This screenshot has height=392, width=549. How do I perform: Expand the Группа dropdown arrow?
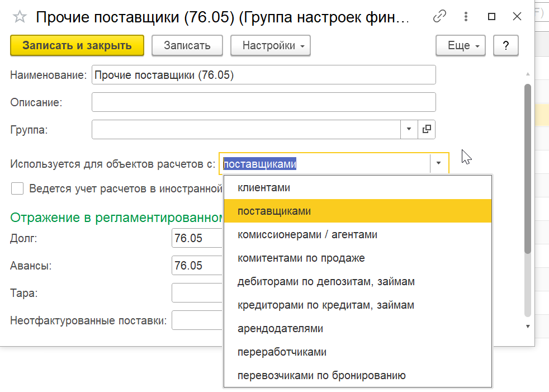tap(409, 129)
